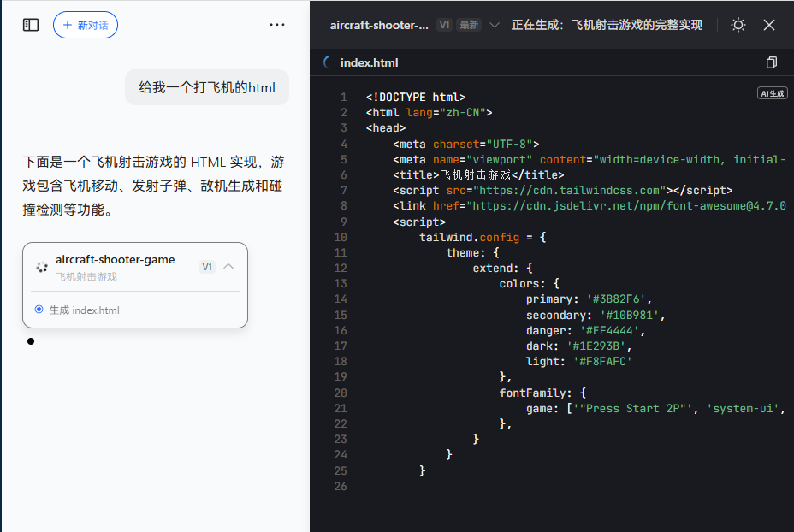The width and height of the screenshot is (794, 532).
Task: Click the 最新 label in the header
Action: (469, 25)
